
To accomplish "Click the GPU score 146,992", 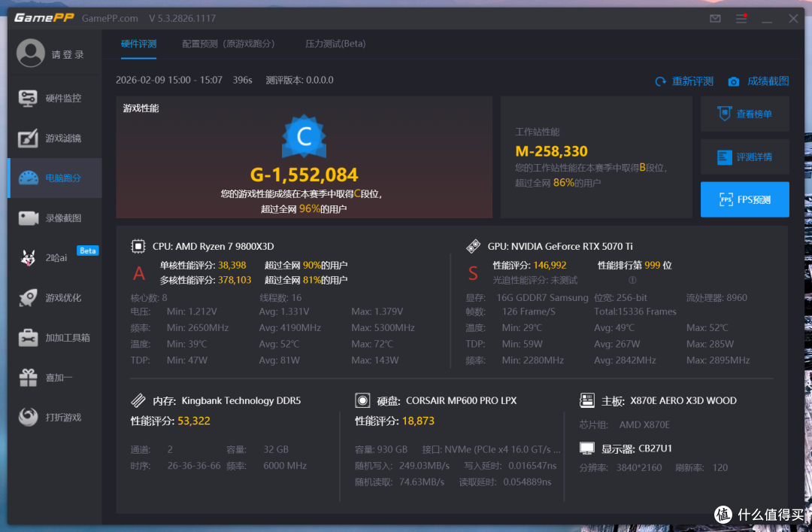I will [x=550, y=266].
